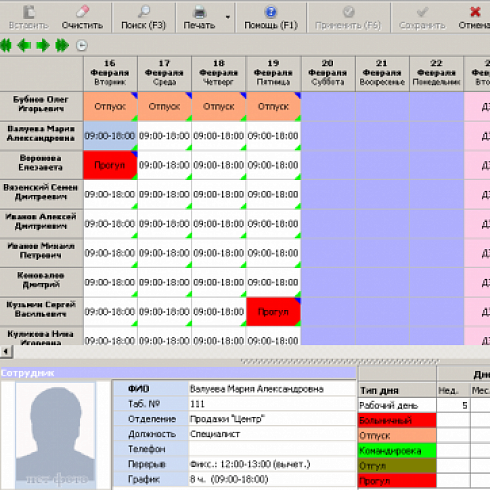Click Отпуск cell on 19 Февраля

tap(273, 106)
